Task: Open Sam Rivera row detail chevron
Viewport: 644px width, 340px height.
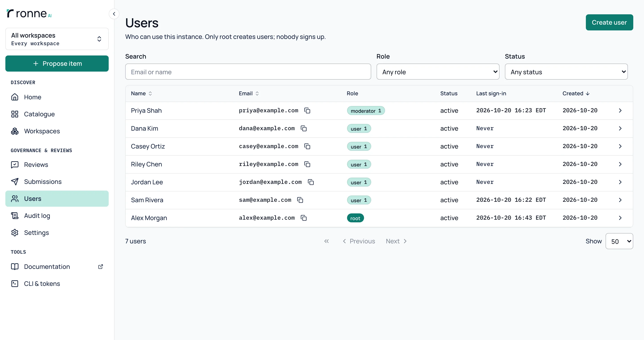Action: coord(620,200)
